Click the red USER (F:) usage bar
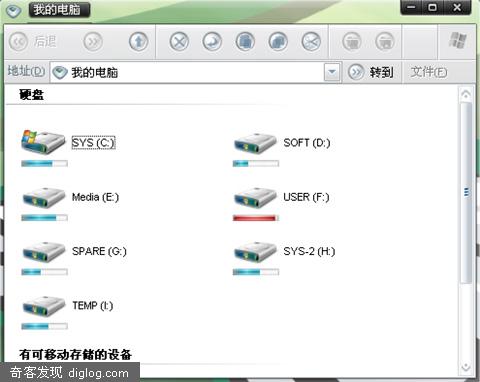 coord(256,218)
